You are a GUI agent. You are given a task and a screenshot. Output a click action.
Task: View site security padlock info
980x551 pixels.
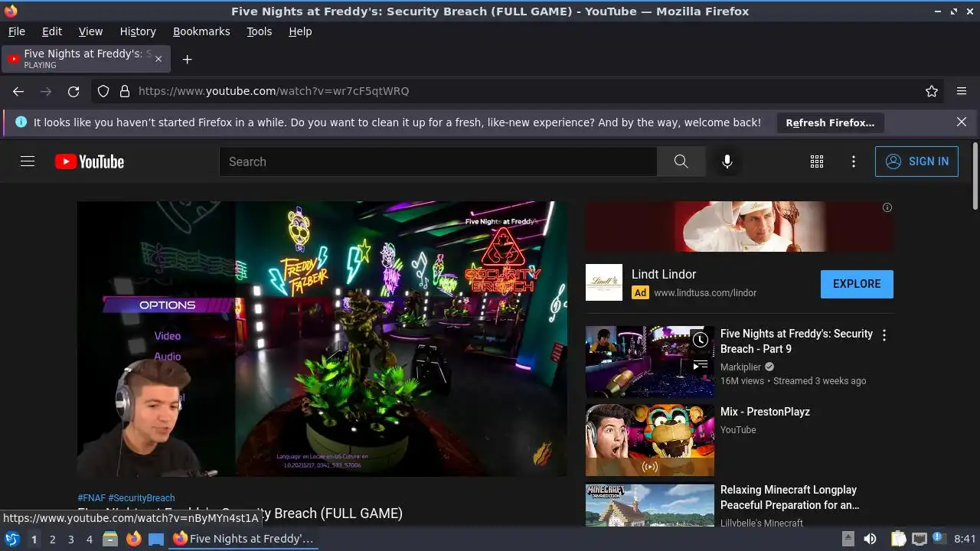[x=124, y=91]
